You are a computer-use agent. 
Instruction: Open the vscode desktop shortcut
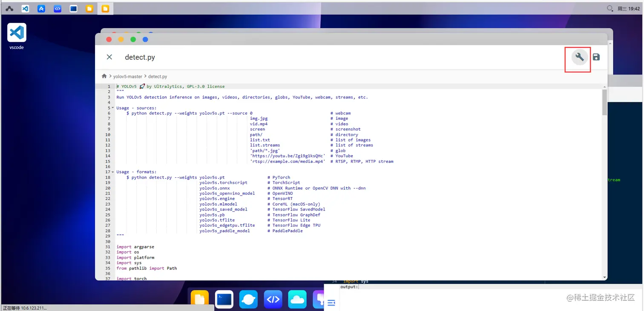click(x=17, y=37)
